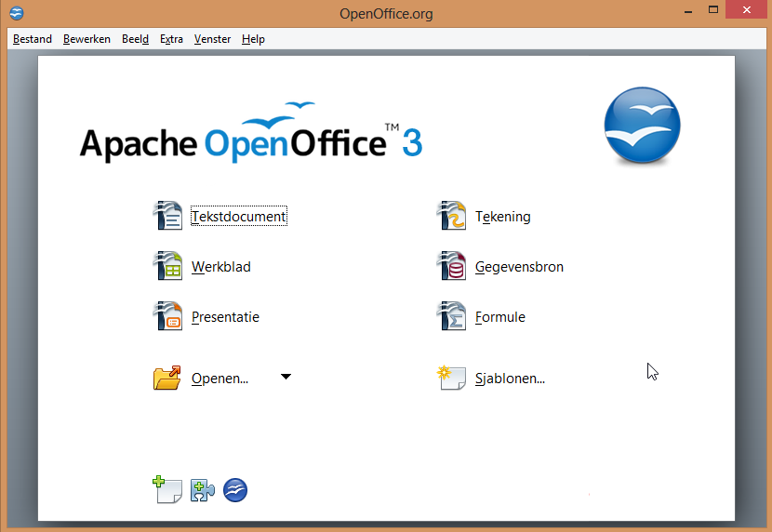Click the Sjablonen... label
The image size is (772, 532).
pos(510,379)
